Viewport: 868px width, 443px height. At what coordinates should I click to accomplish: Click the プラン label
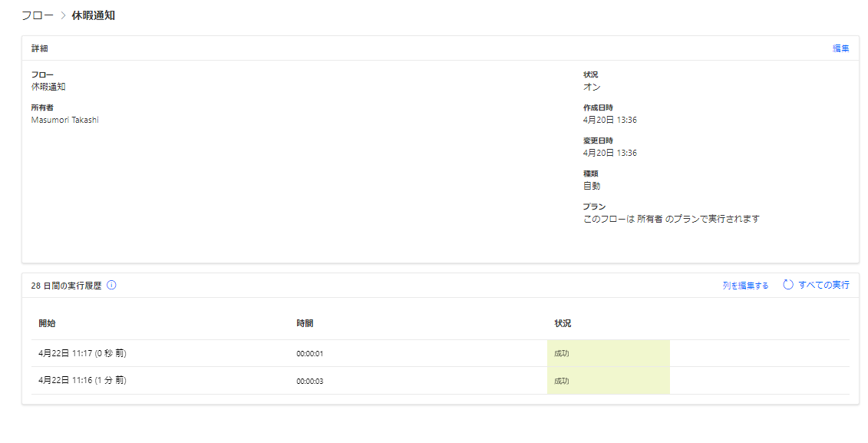point(594,207)
